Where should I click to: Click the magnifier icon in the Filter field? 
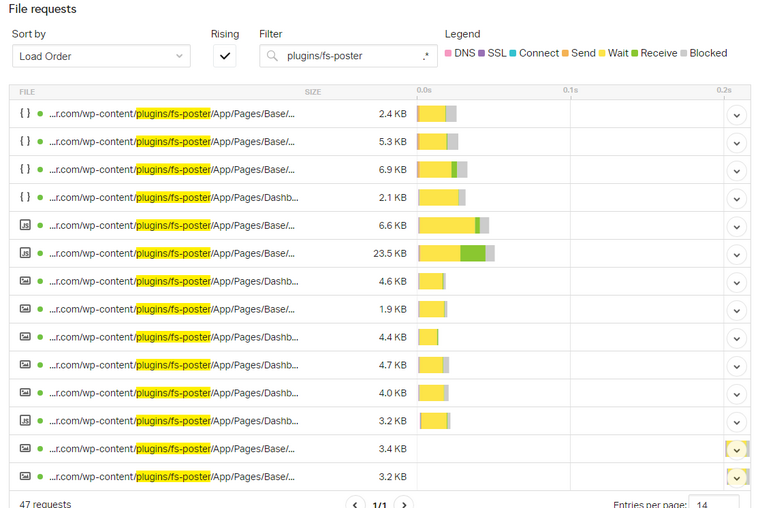point(272,56)
